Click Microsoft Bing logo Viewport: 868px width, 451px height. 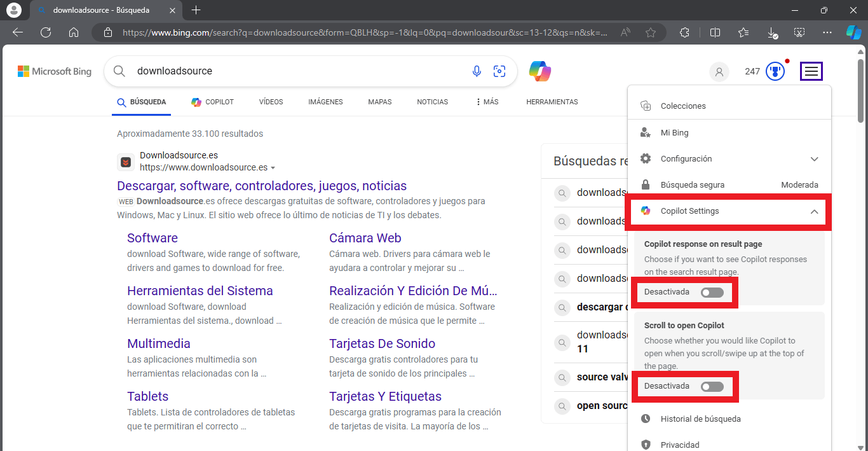coord(55,71)
